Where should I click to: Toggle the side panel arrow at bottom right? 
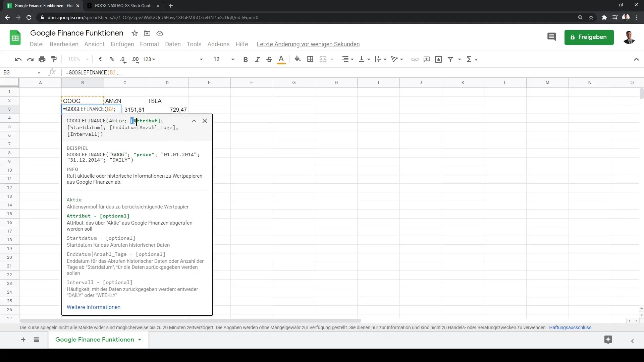tap(632, 341)
